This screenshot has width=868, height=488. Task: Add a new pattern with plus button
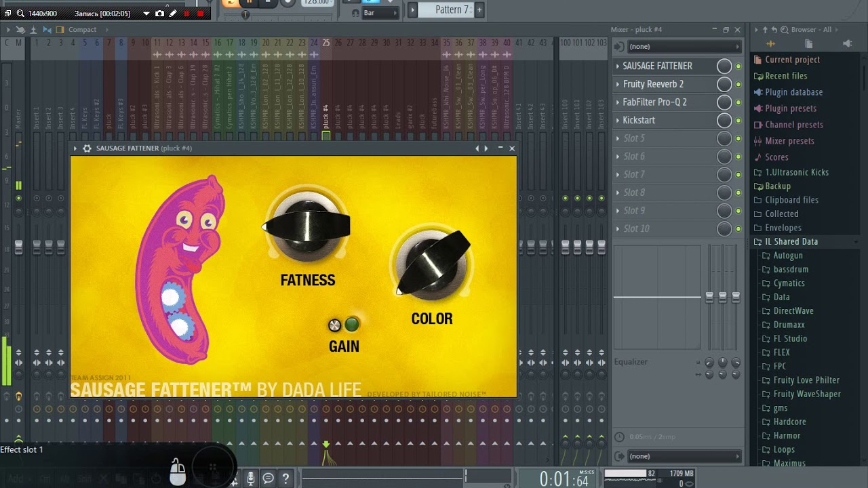click(479, 9)
